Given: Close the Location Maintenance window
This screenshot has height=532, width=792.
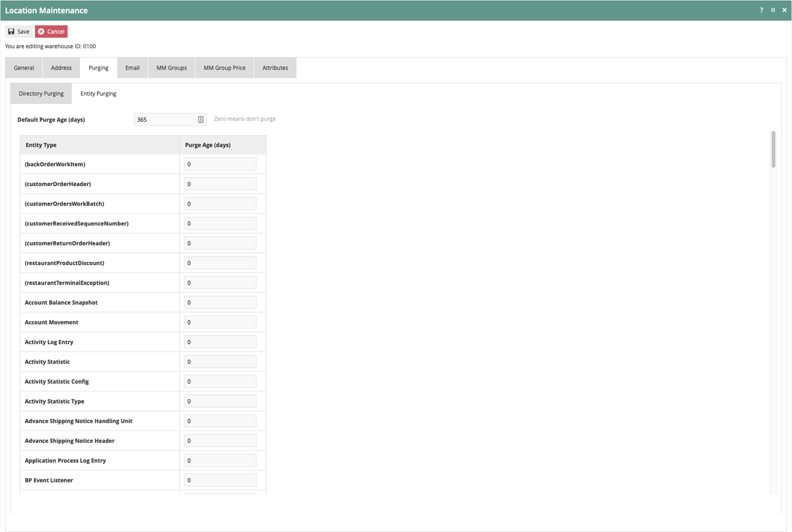Looking at the screenshot, I should [x=784, y=10].
